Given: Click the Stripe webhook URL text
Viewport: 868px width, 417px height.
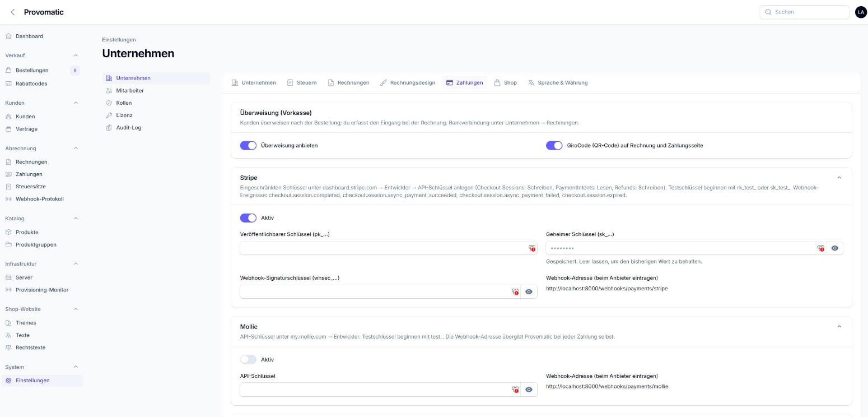Looking at the screenshot, I should click(x=606, y=289).
